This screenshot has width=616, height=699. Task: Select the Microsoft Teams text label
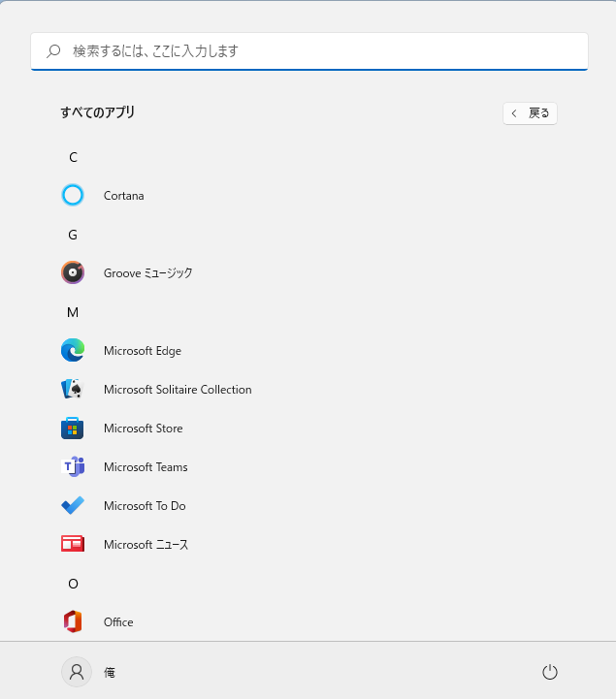(146, 466)
